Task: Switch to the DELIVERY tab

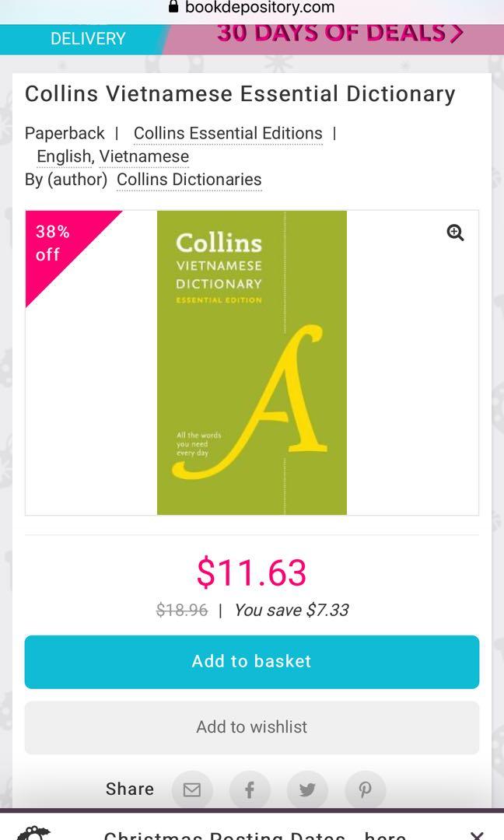Action: tap(88, 38)
